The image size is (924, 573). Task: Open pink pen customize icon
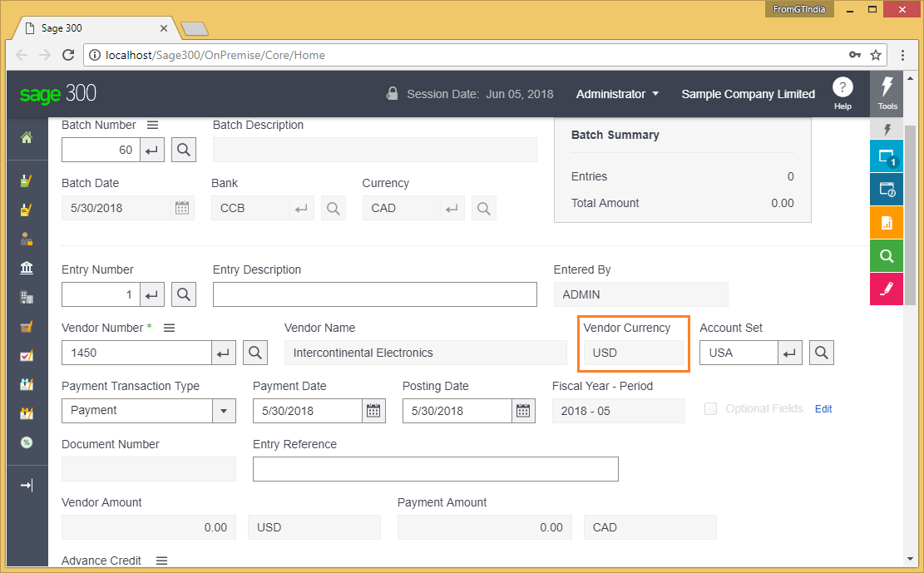(x=887, y=289)
